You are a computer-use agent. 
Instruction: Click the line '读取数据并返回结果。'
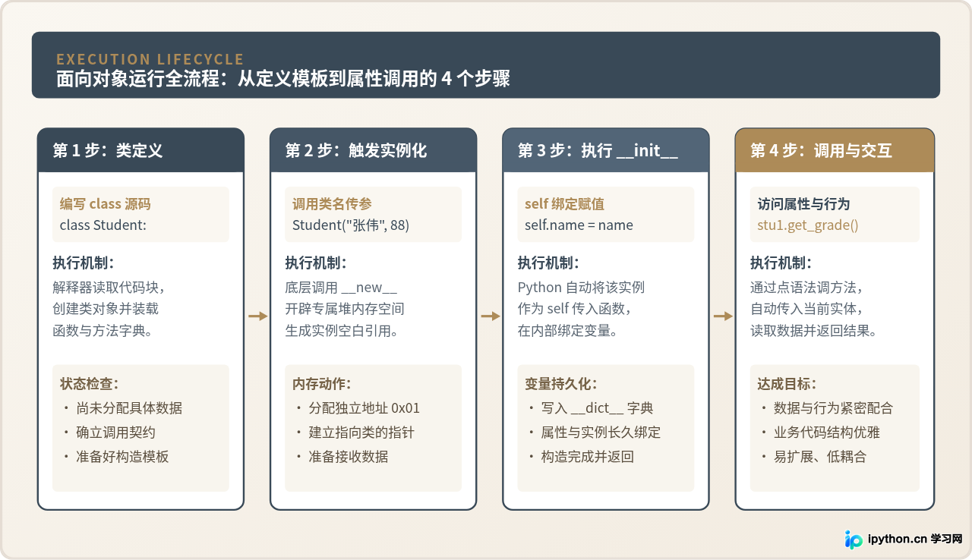click(813, 331)
